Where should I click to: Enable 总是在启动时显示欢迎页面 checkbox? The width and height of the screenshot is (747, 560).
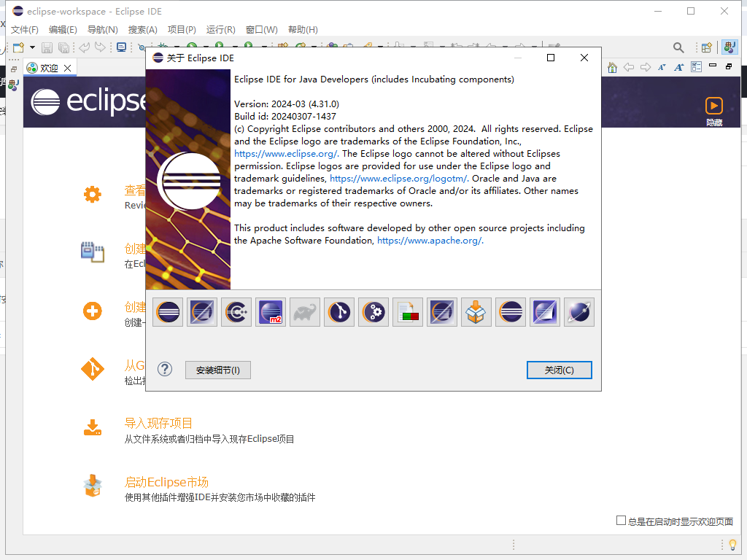pyautogui.click(x=619, y=519)
